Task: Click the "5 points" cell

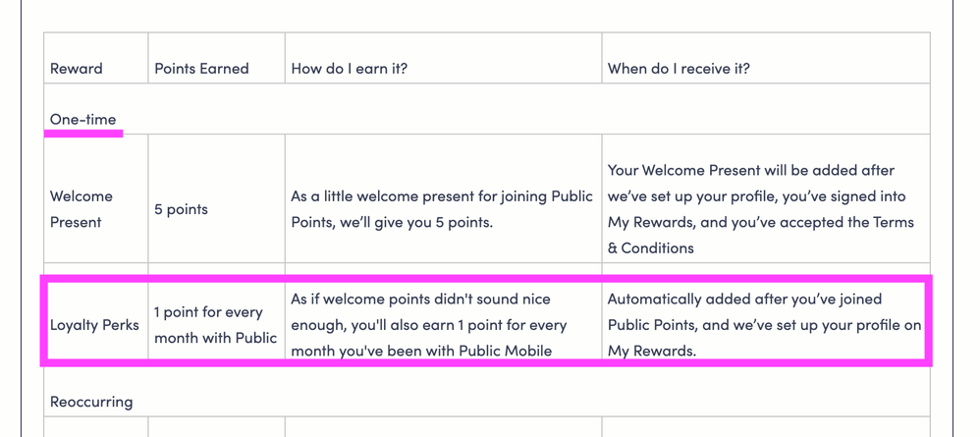Action: coord(181,209)
